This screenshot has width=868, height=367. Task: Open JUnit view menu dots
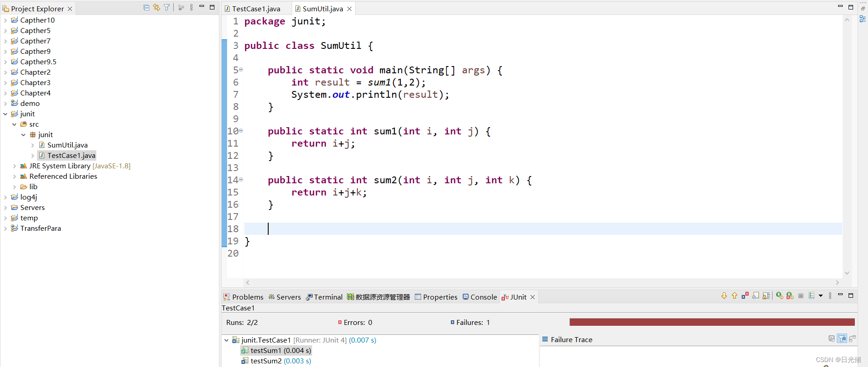tap(830, 296)
